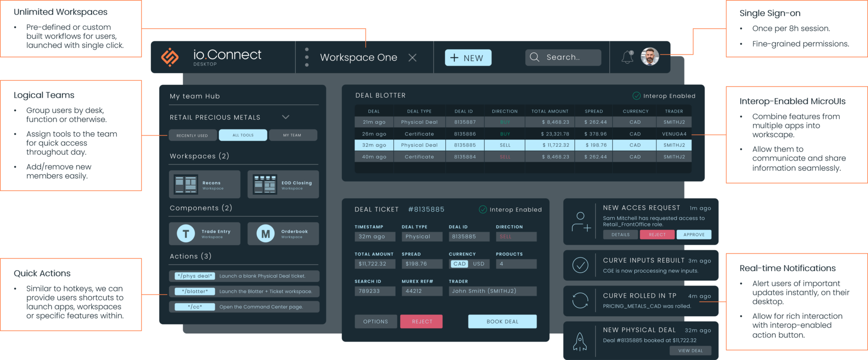Click the rocket icon for New Physical Deal
868x360 pixels.
click(x=580, y=342)
